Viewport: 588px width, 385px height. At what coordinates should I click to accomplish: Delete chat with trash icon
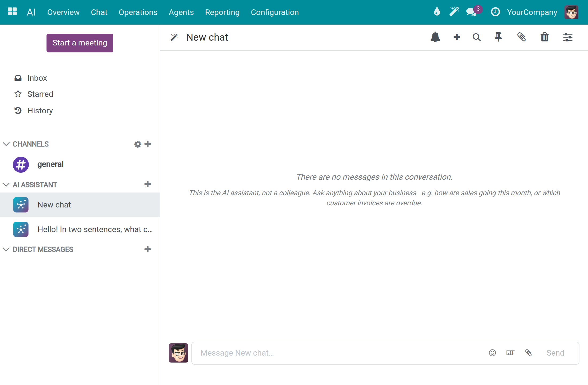pyautogui.click(x=544, y=37)
